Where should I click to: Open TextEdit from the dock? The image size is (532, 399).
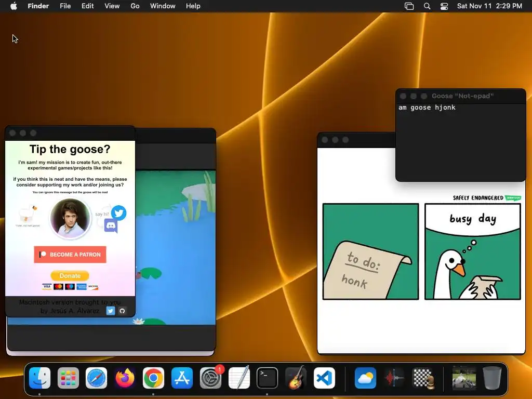click(239, 378)
